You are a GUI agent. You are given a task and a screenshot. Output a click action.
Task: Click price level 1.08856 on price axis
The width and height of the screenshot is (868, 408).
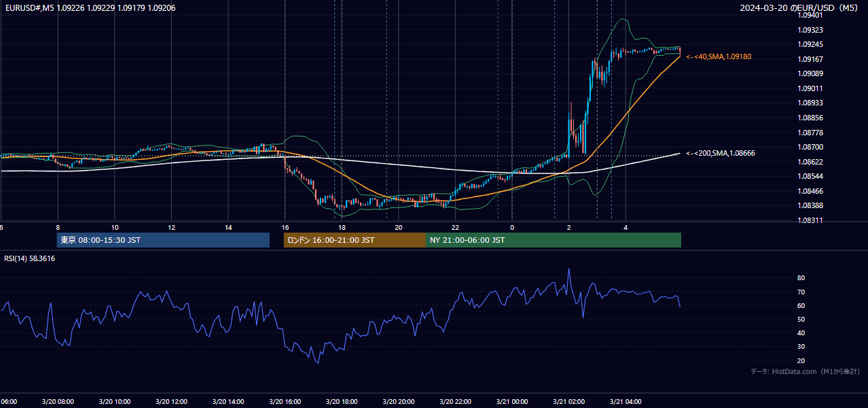click(x=810, y=118)
